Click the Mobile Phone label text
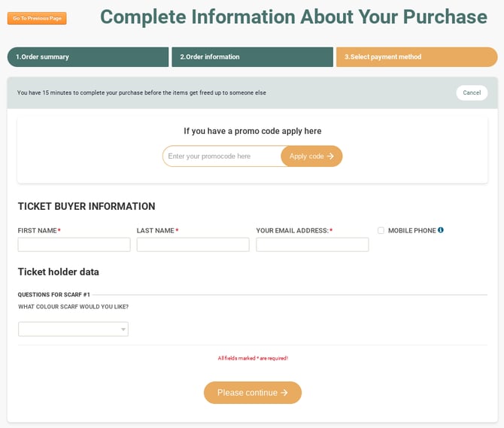504x428 pixels. click(411, 230)
